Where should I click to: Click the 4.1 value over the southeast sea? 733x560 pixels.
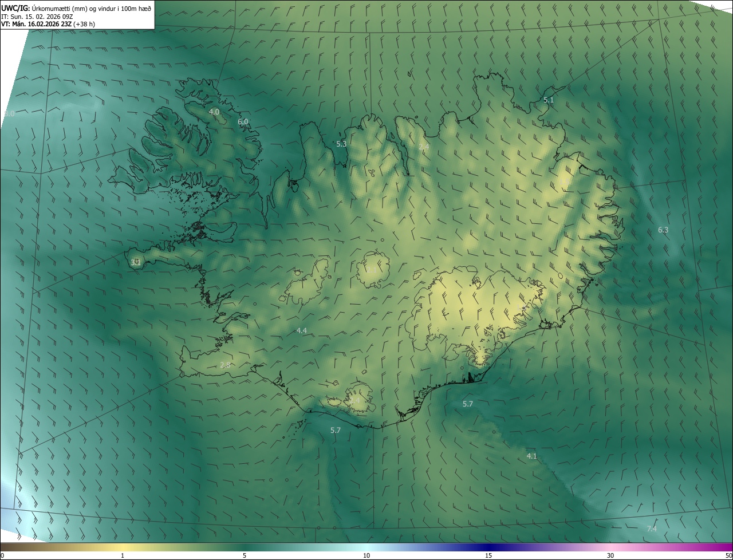531,456
